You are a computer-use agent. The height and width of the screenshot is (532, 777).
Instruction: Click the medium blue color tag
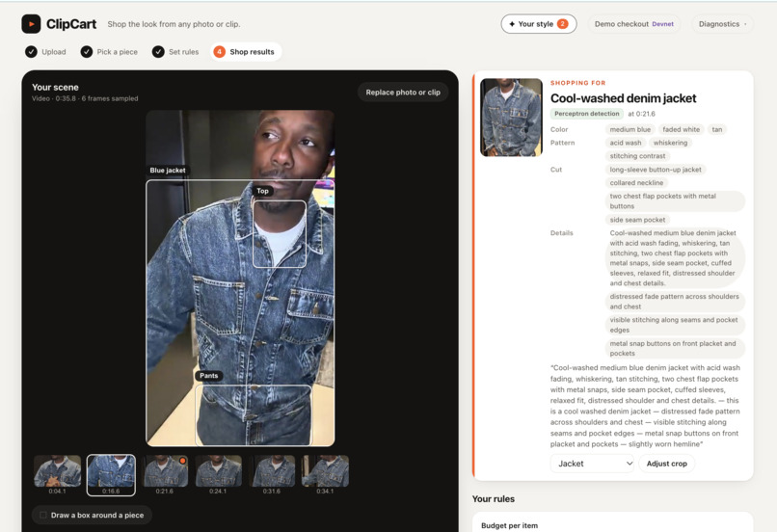pyautogui.click(x=630, y=129)
